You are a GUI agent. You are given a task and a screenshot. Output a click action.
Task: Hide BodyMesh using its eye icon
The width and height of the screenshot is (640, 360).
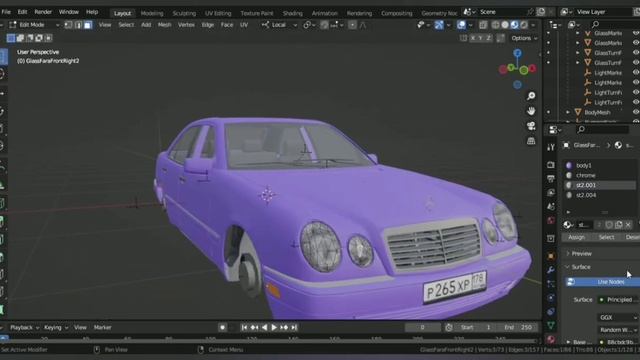coord(636,112)
